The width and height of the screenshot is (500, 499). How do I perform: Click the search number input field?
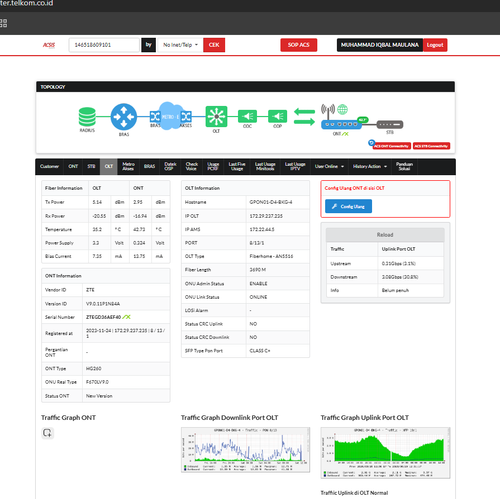tap(104, 45)
